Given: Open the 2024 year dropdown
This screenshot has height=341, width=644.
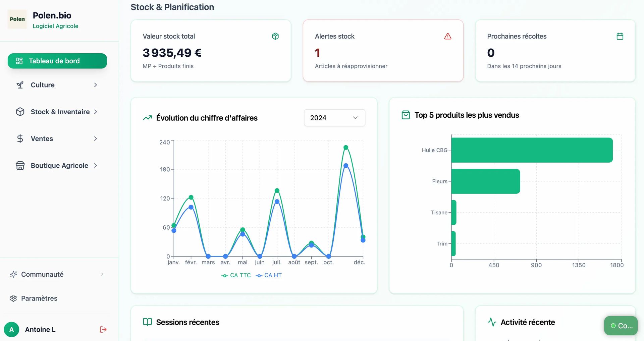Looking at the screenshot, I should [x=334, y=118].
